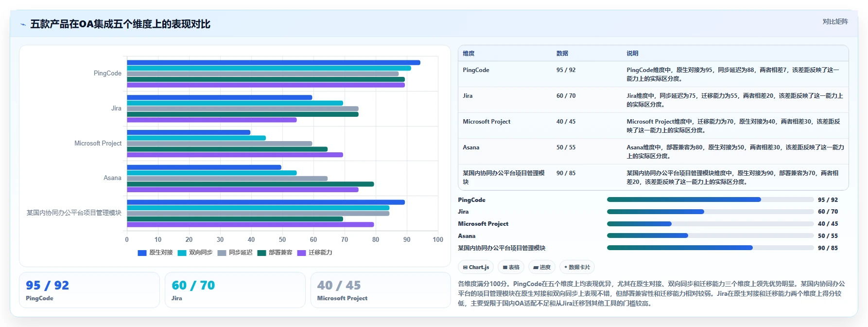The width and height of the screenshot is (868, 327).
Task: Toggle 迁移能力 legend item in chart
Action: pyautogui.click(x=315, y=253)
